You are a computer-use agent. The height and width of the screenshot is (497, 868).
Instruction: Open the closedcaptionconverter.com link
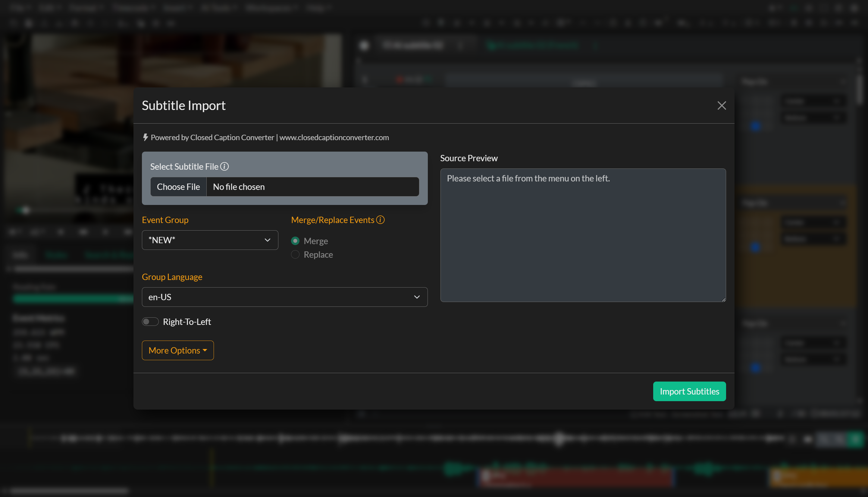334,137
